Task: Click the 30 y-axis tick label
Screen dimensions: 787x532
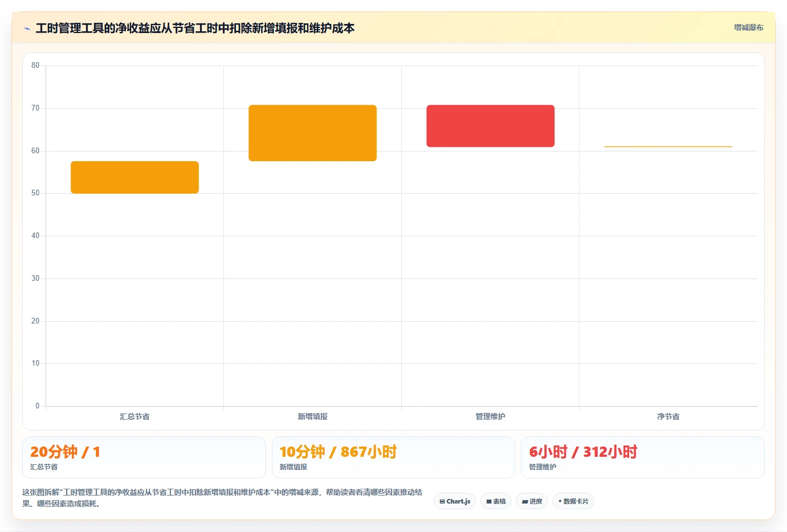Action: pyautogui.click(x=35, y=279)
